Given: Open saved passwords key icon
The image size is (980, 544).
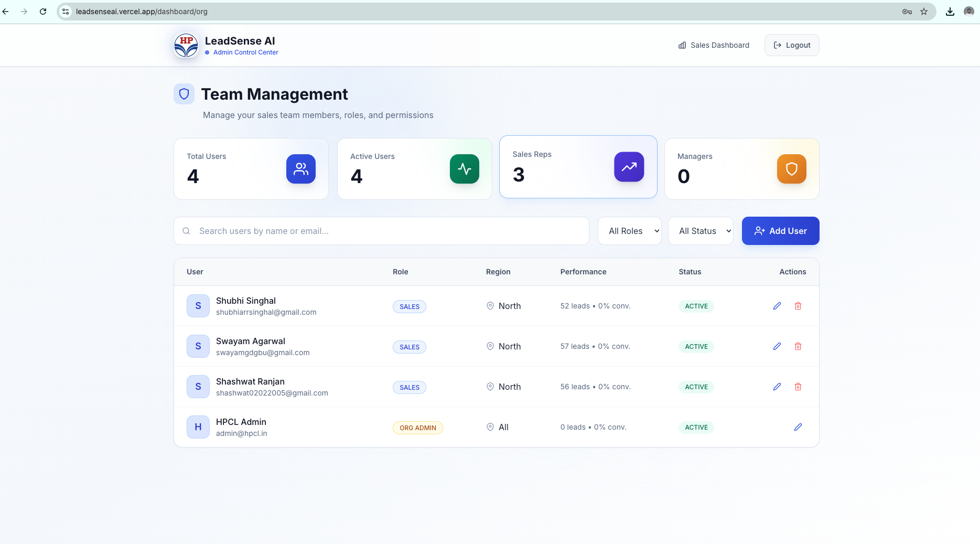Looking at the screenshot, I should 907,12.
